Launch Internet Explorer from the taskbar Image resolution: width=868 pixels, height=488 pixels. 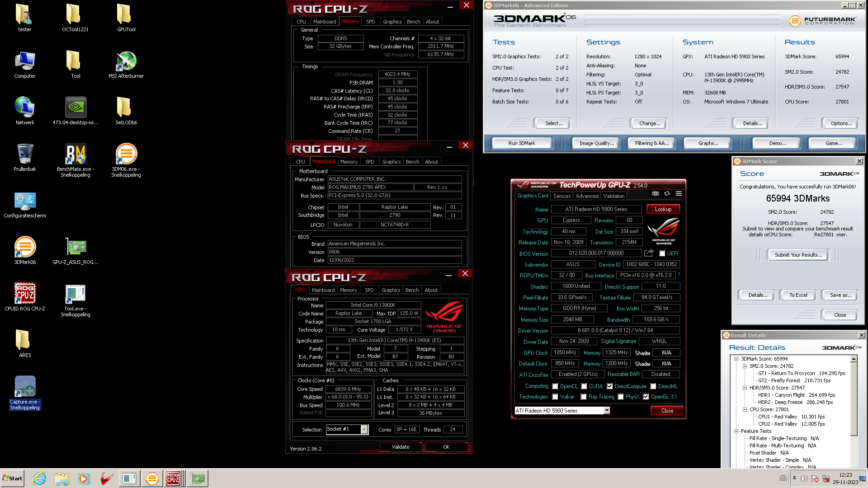40,479
